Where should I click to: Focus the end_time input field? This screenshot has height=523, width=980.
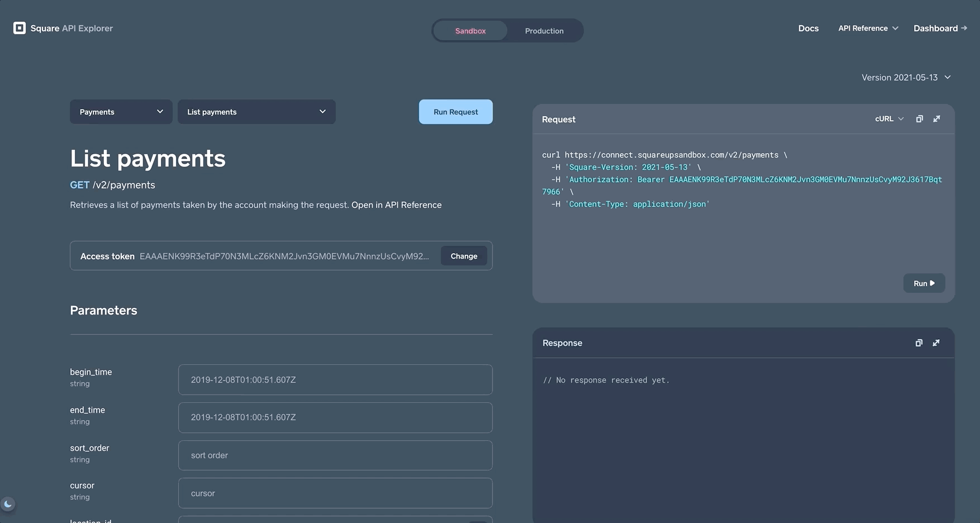click(335, 417)
